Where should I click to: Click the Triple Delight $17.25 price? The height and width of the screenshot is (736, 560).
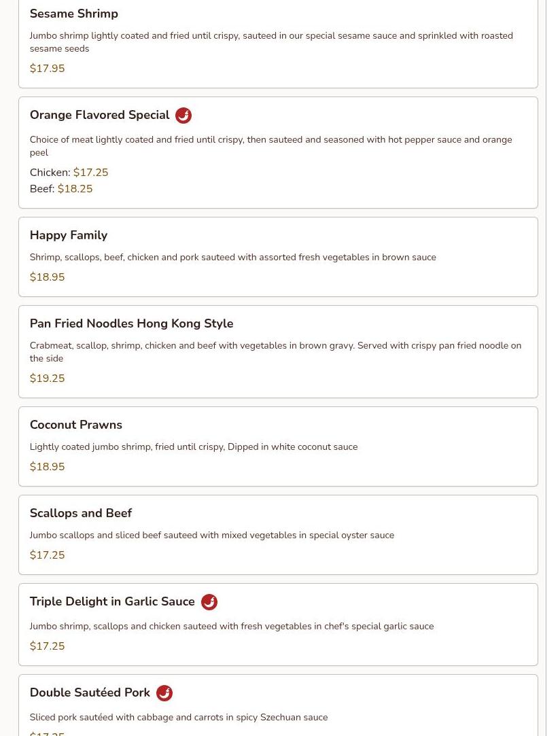point(47,646)
